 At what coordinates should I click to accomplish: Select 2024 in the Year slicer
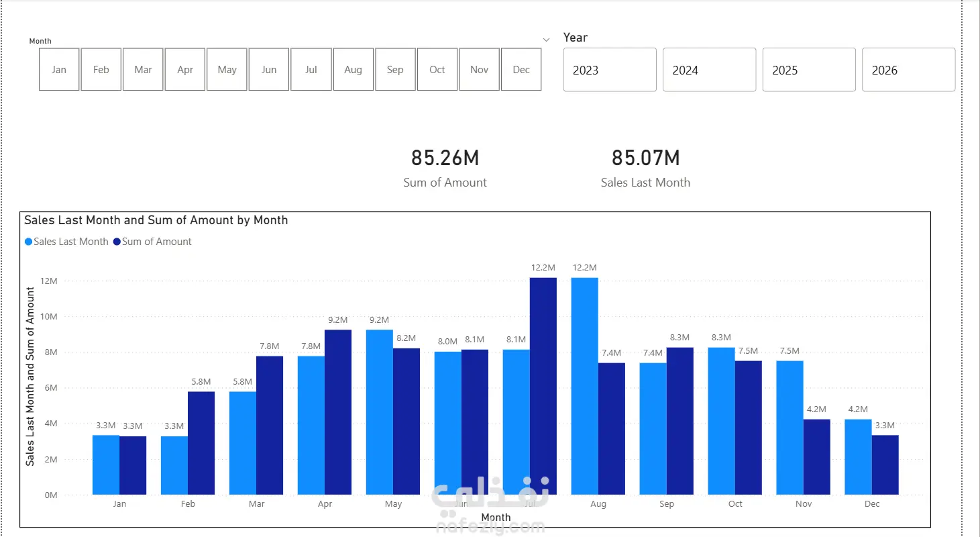(x=709, y=70)
